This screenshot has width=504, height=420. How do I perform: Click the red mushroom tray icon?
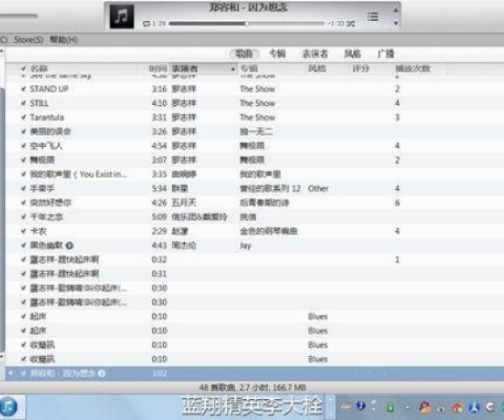(457, 407)
